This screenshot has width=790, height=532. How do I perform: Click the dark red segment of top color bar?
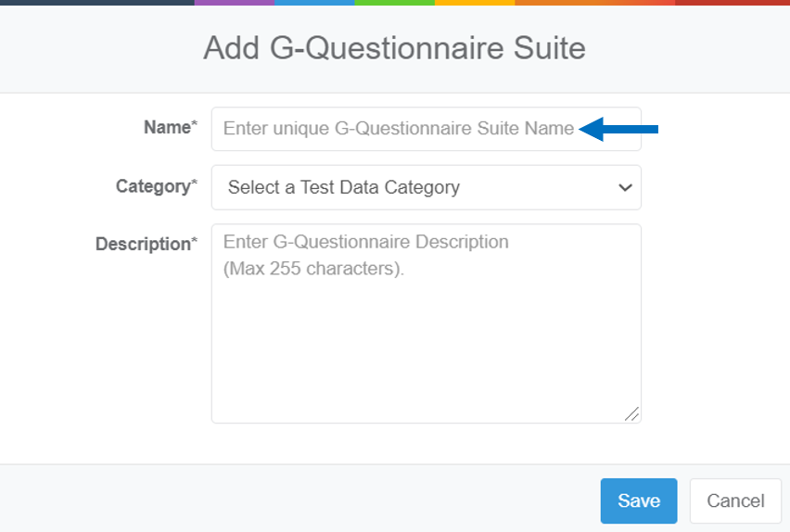[733, 3]
